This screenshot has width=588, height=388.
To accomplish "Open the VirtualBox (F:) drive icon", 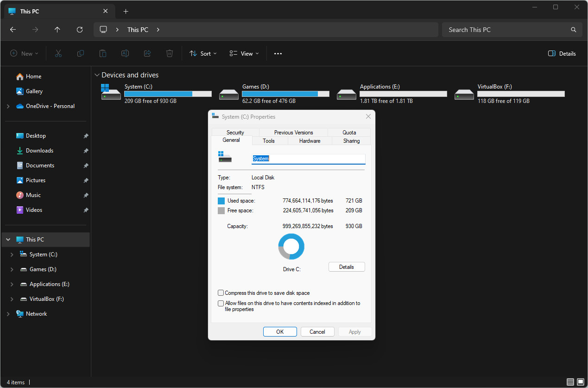I will pos(464,94).
